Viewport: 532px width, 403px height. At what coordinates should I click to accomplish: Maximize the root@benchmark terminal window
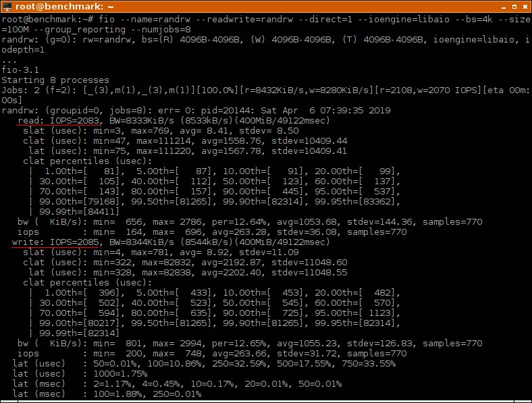click(x=514, y=7)
